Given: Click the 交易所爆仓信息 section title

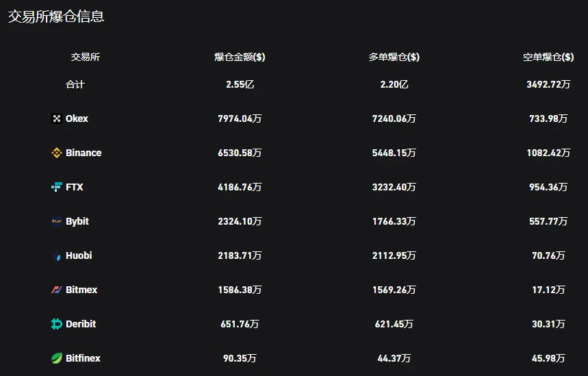Looking at the screenshot, I should pyautogui.click(x=56, y=16).
